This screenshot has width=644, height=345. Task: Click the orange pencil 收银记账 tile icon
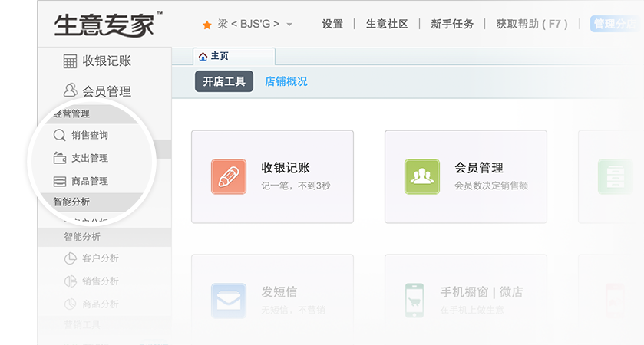tap(229, 176)
